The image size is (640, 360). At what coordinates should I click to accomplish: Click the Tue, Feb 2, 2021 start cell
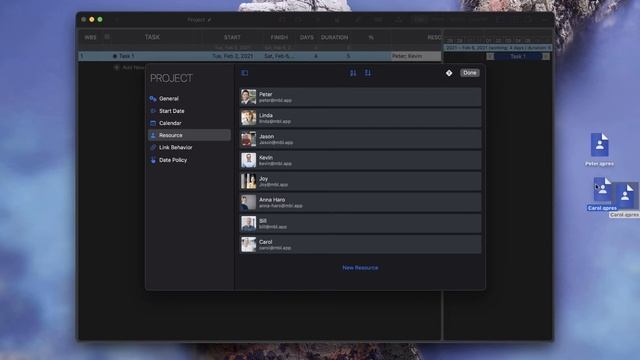tap(232, 56)
